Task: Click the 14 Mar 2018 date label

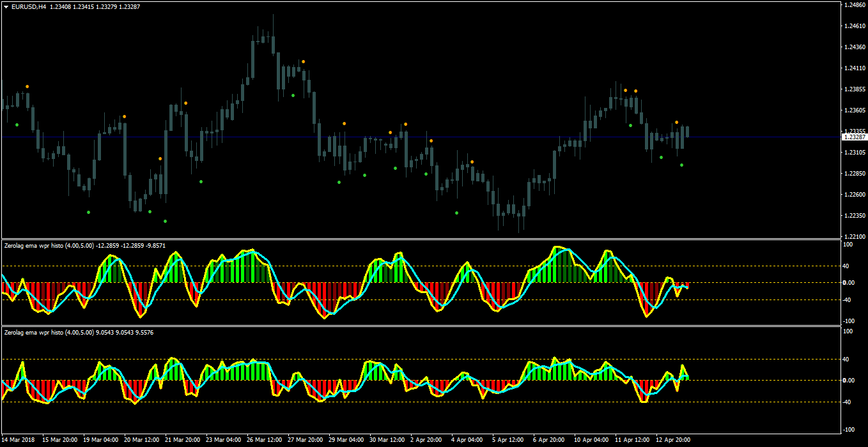Action: click(19, 440)
